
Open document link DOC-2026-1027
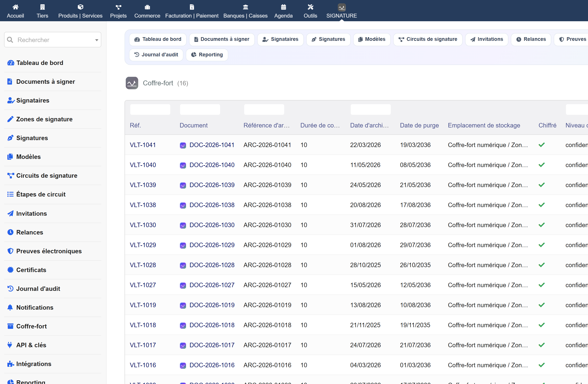212,285
